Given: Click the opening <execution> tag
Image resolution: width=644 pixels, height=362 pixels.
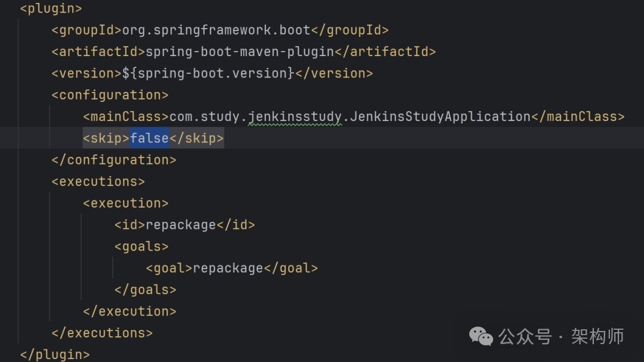Looking at the screenshot, I should (126, 203).
